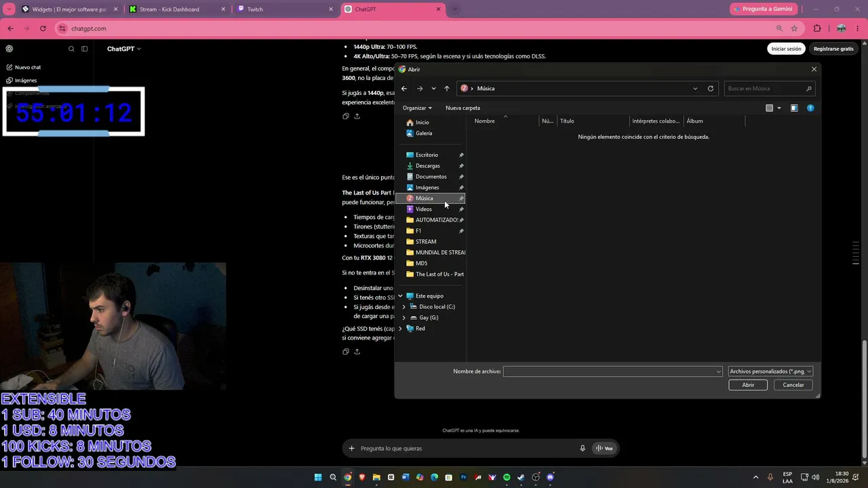
Task: Activate the Voz voice mode button
Action: pos(605,448)
